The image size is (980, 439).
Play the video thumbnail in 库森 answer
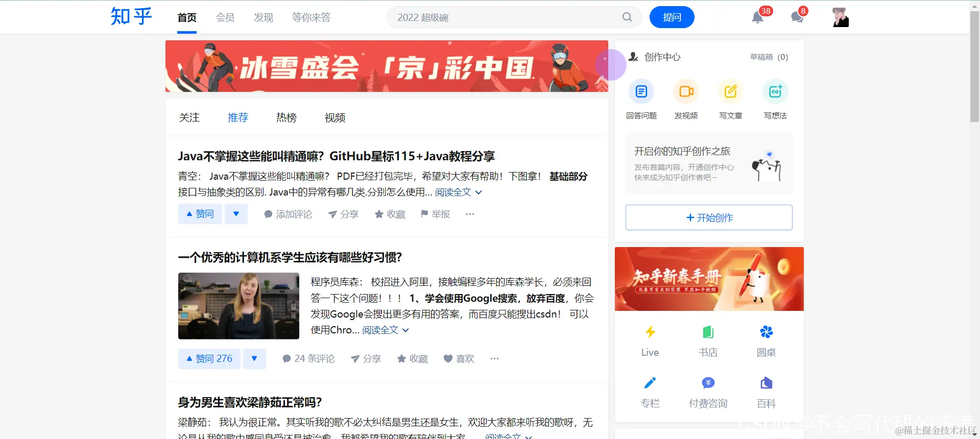(x=238, y=306)
